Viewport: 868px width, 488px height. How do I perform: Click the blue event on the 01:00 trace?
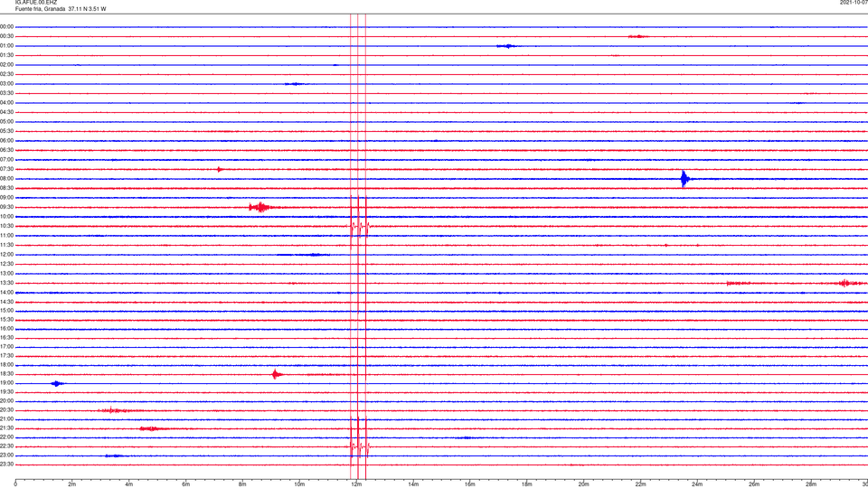click(x=507, y=46)
